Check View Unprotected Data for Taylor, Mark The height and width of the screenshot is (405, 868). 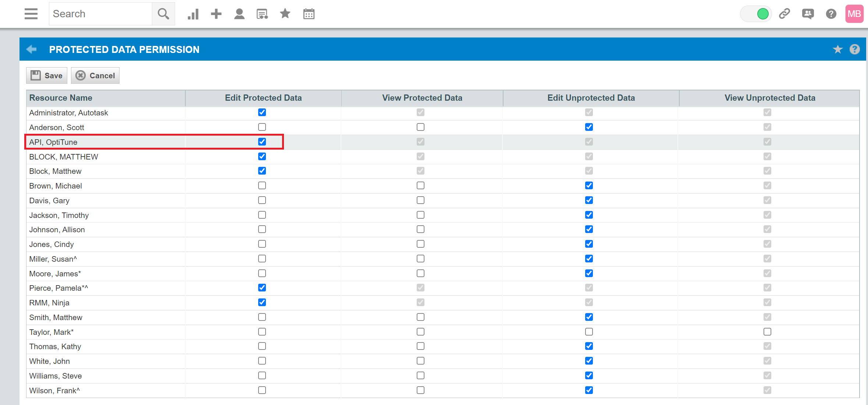coord(767,332)
